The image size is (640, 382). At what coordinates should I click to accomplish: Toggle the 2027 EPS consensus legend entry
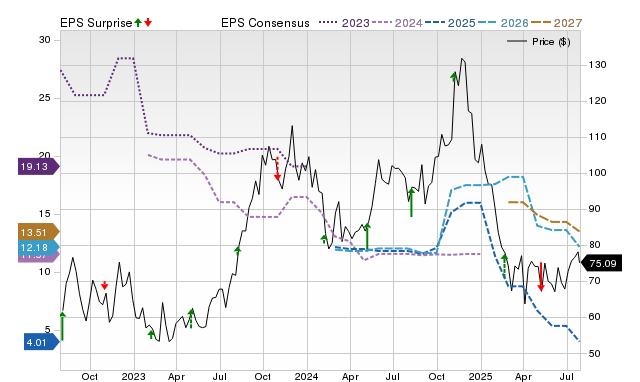click(x=556, y=23)
